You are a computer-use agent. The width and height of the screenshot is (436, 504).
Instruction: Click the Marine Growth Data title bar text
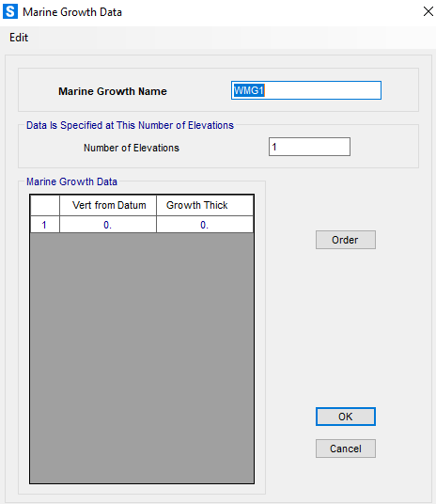tap(72, 12)
